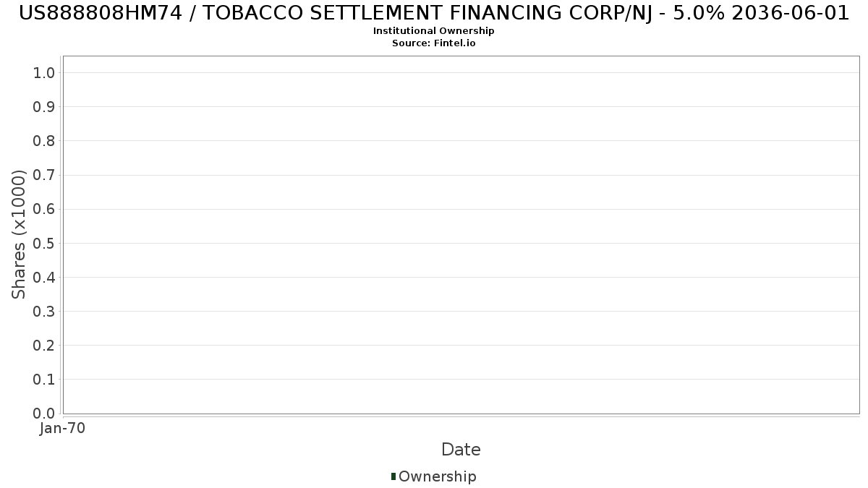The height and width of the screenshot is (488, 868).
Task: Click the 0.6 y-axis label
Action: tap(44, 209)
